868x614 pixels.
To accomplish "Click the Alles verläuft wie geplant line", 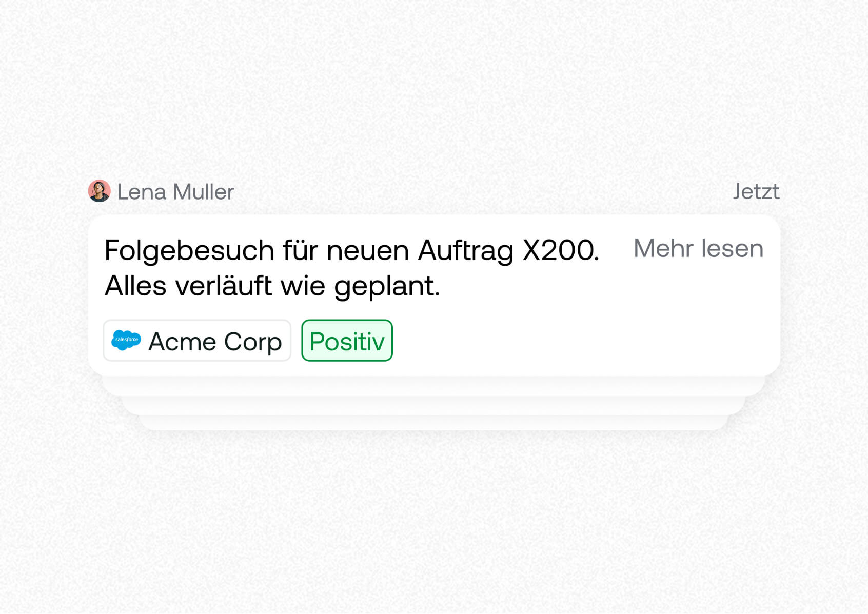I will tap(272, 286).
